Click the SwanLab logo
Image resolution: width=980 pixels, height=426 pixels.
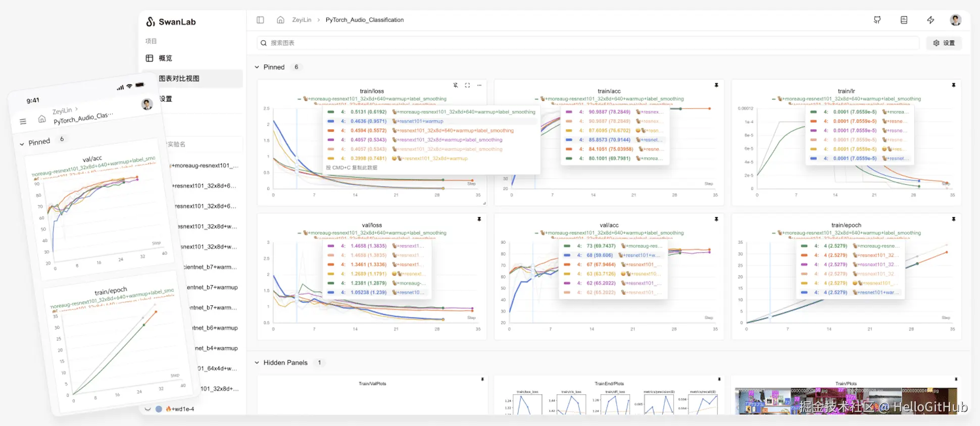(171, 22)
